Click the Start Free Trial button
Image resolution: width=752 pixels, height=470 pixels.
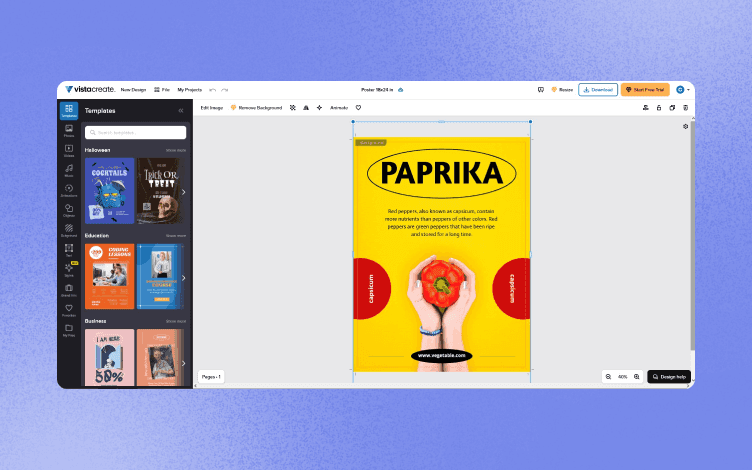645,90
